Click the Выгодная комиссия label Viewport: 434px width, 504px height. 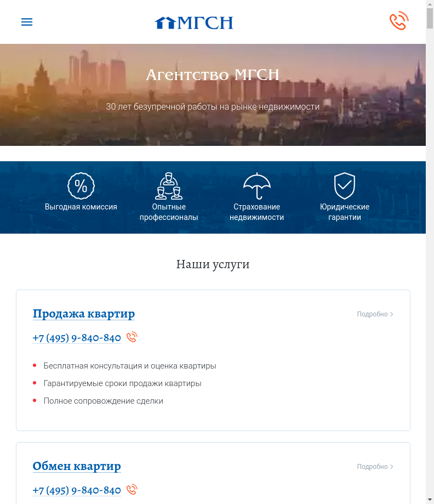81,207
